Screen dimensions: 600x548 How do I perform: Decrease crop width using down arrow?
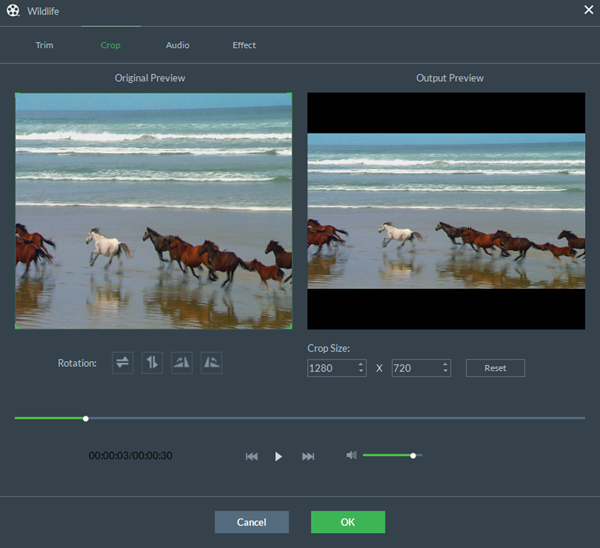click(x=360, y=371)
